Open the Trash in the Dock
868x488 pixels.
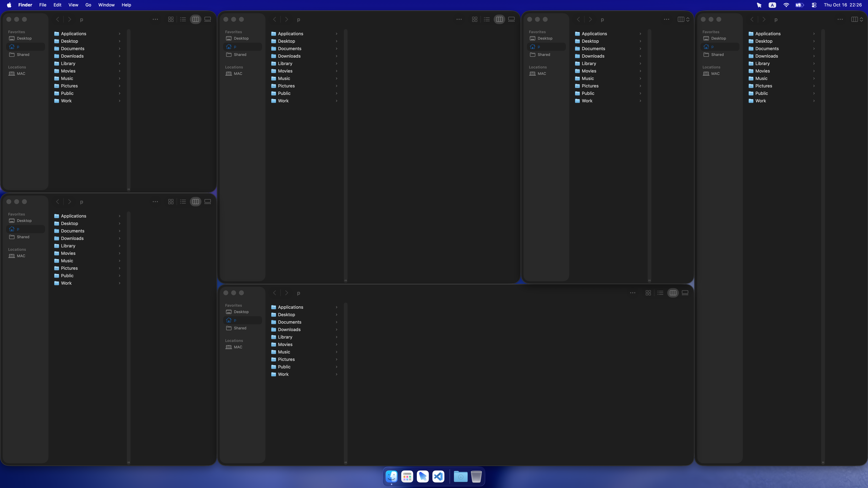(x=476, y=476)
